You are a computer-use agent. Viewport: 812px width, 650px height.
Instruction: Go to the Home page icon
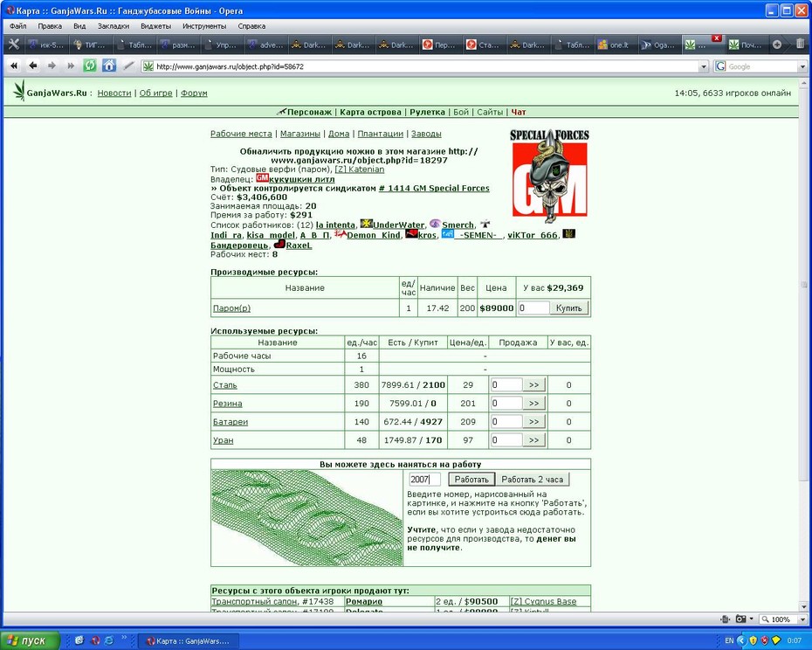(109, 66)
